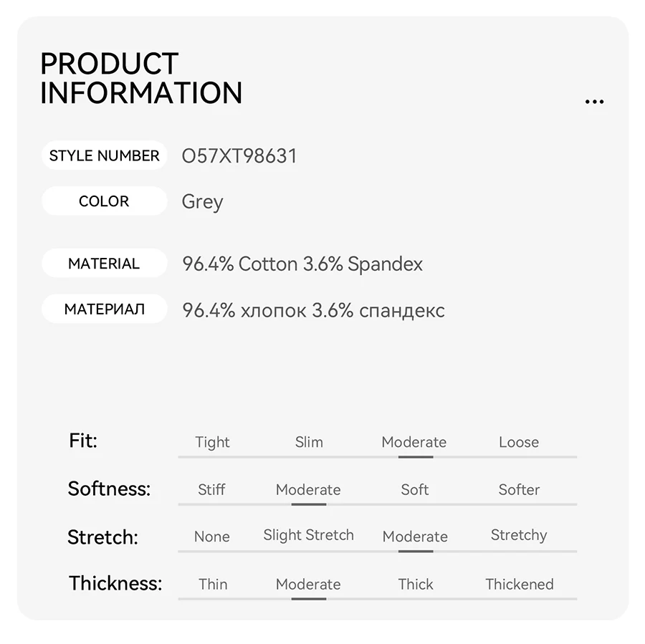Set Stretch to None
The height and width of the screenshot is (644, 645).
click(212, 537)
